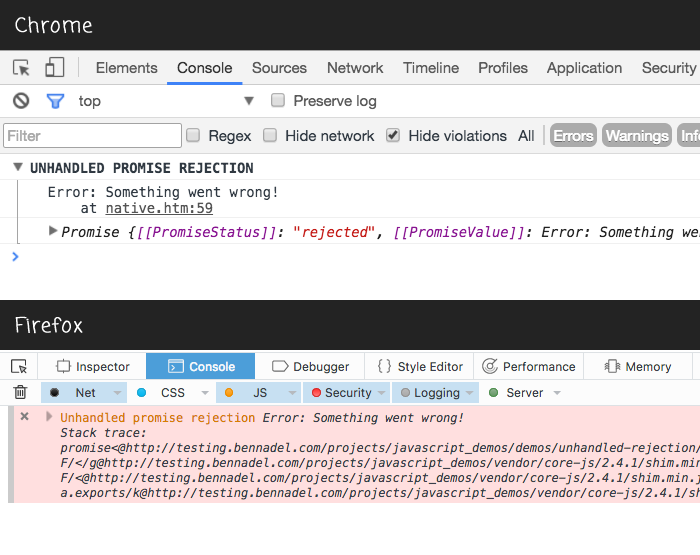The width and height of the screenshot is (700, 555).
Task: Open Chrome Timeline tab
Action: (431, 68)
